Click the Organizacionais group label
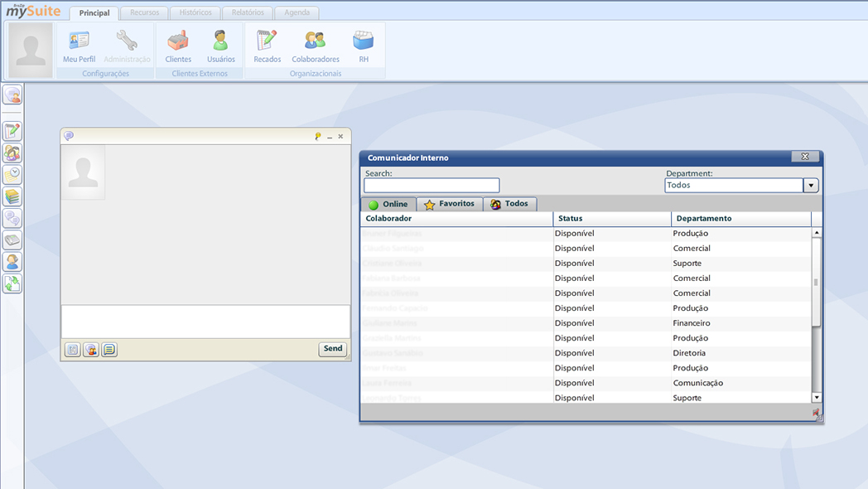Image resolution: width=868 pixels, height=489 pixels. coord(316,74)
